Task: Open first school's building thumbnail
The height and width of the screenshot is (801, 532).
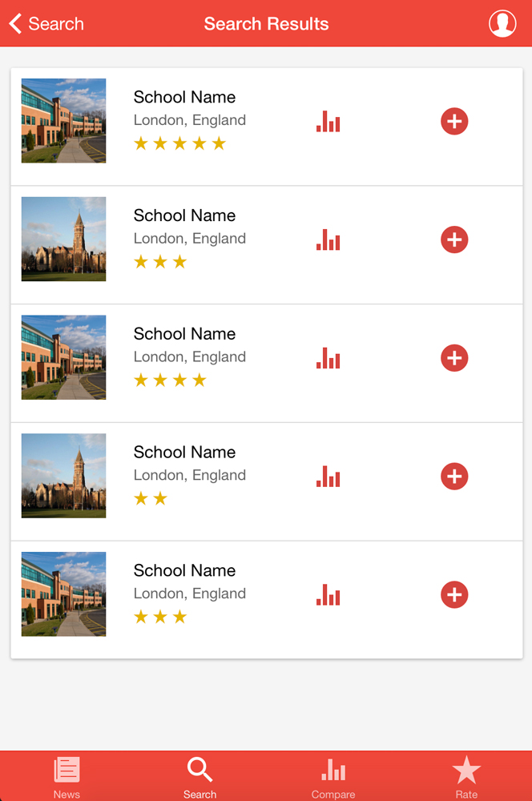Action: [63, 121]
